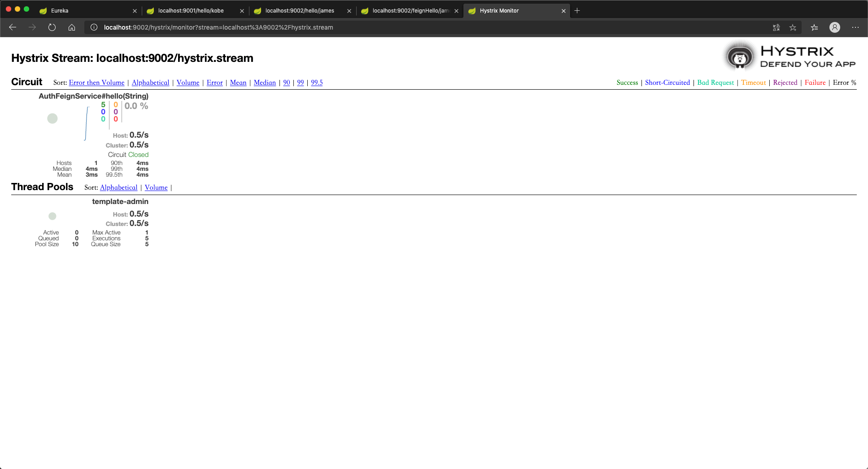Screen dimensions: 868x469
Task: Click the Pool Size value 10
Action: coord(75,244)
